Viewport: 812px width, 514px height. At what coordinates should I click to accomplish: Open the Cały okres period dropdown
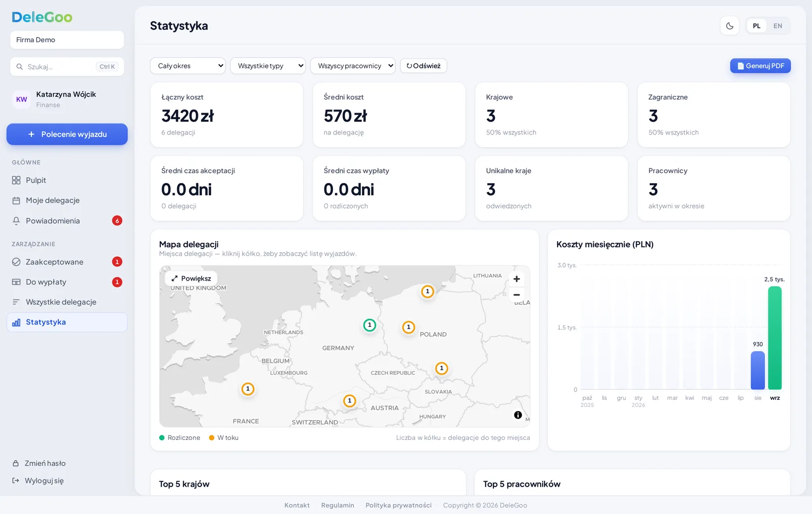(x=188, y=66)
